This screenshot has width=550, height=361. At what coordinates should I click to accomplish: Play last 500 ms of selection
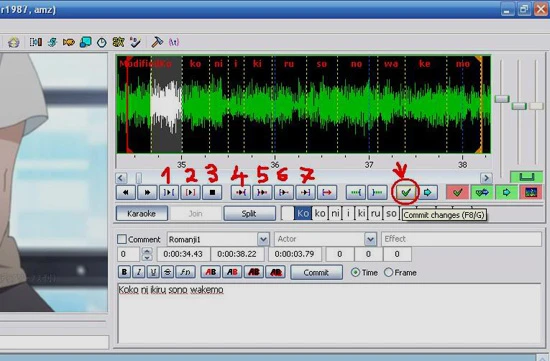(306, 192)
